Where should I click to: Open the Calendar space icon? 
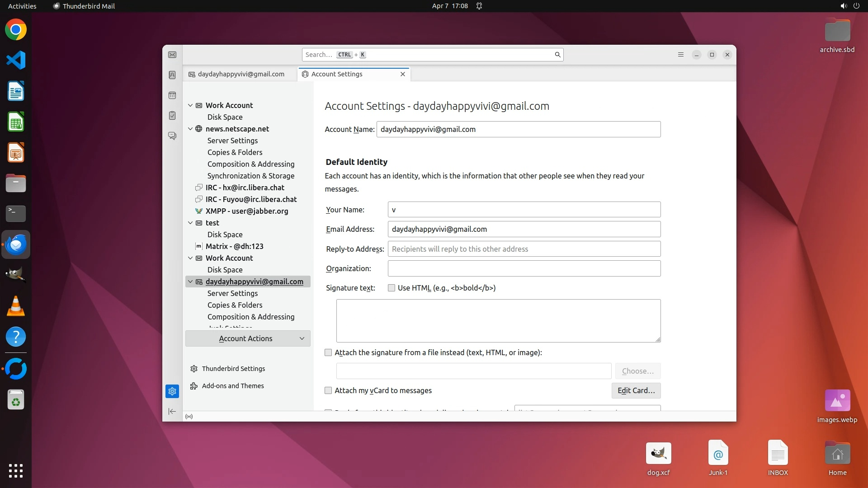pos(172,95)
